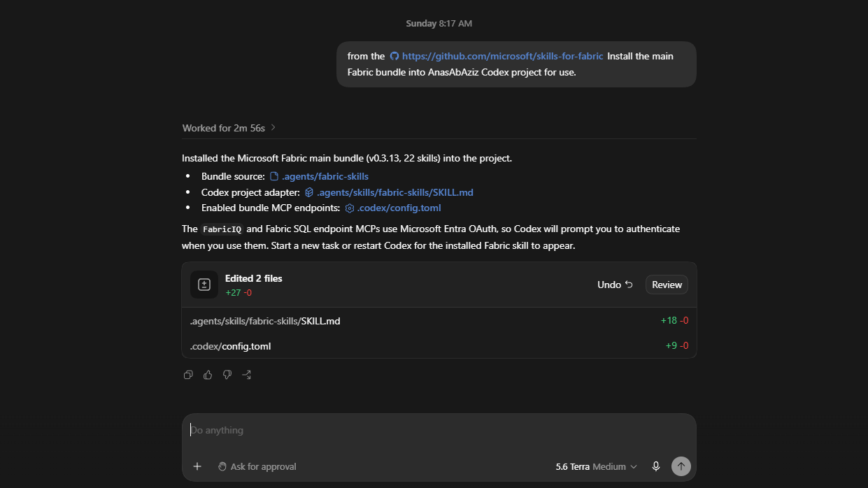Viewport: 868px width, 488px height.
Task: Click the plus attach icon
Action: [197, 466]
